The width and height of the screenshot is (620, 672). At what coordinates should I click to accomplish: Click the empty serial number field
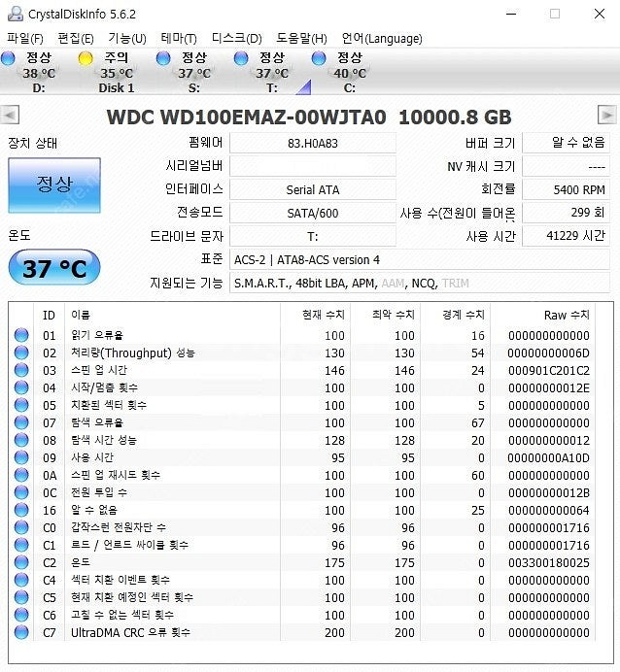[x=313, y=166]
